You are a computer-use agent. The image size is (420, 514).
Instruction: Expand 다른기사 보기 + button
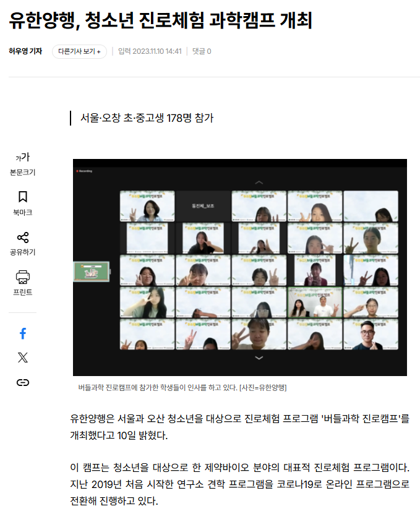click(x=79, y=51)
